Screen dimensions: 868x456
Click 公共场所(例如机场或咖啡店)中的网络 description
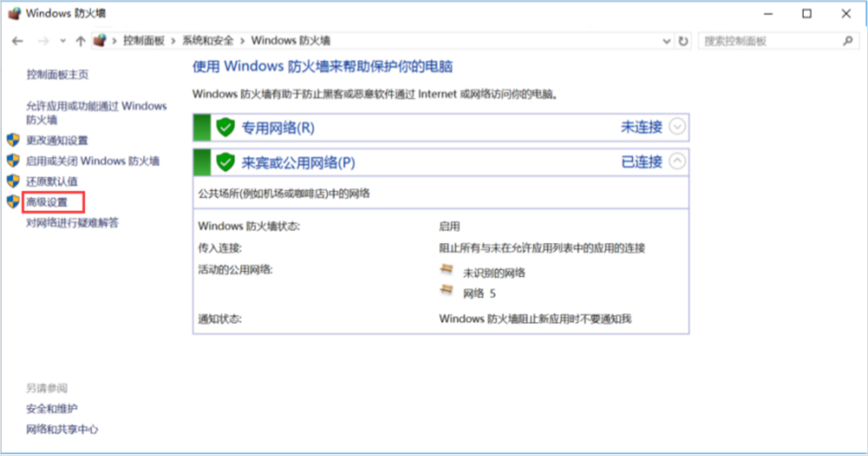(x=284, y=194)
